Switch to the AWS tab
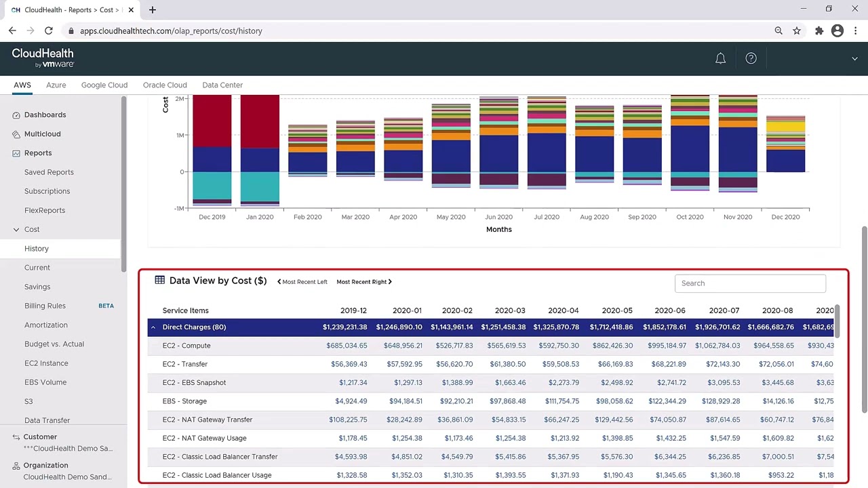This screenshot has width=868, height=488. (22, 85)
